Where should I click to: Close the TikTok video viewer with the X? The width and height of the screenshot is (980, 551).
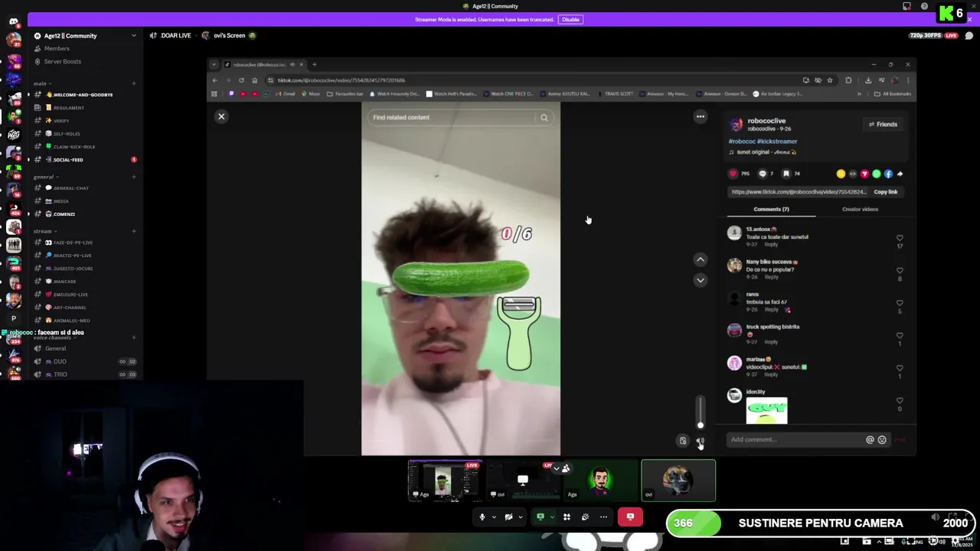[221, 116]
